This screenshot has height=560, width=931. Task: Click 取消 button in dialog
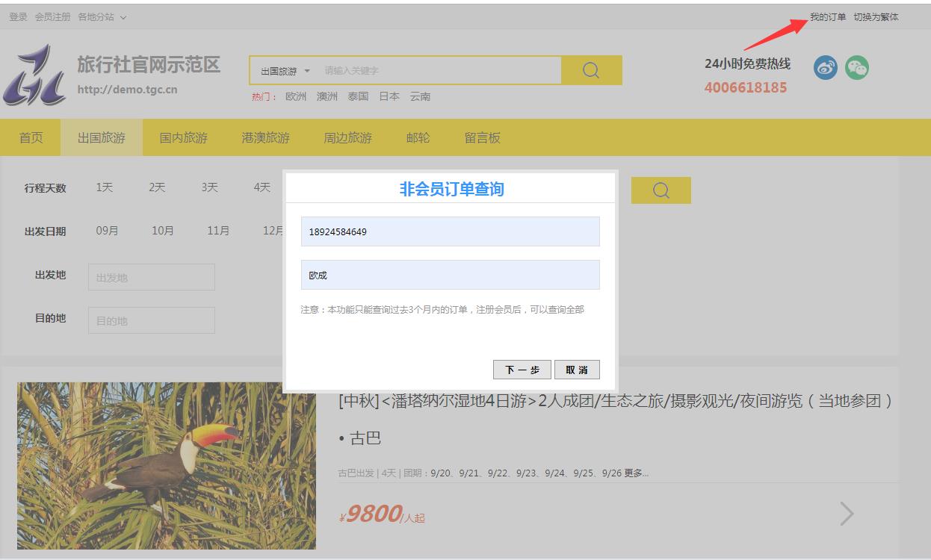577,370
